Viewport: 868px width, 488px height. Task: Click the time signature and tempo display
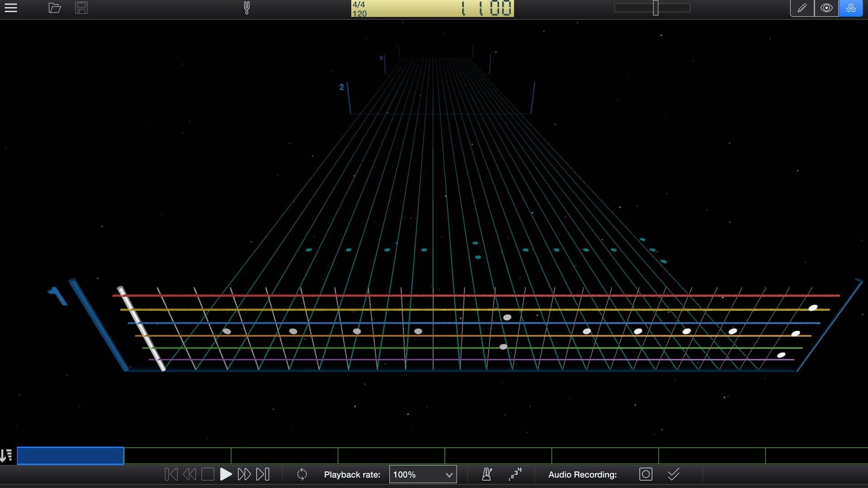360,9
